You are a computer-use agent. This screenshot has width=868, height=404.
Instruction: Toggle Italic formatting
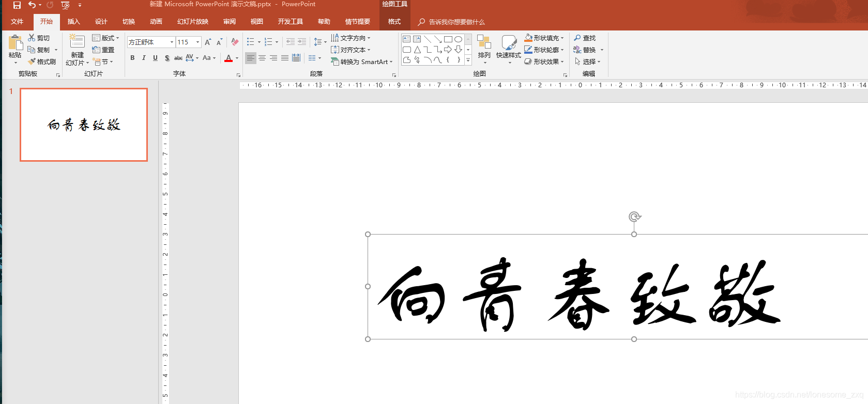[x=144, y=58]
